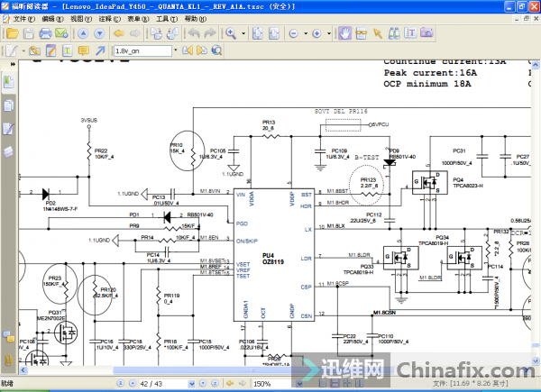Open the 工具 (Tools) menu
This screenshot has width=541, height=392.
click(167, 19)
